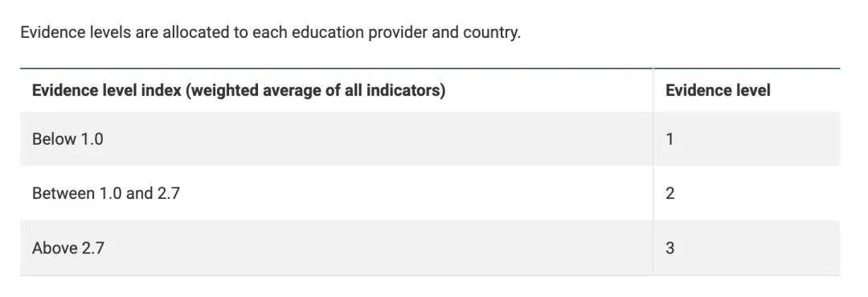Click the intro sentence about evidence levels

click(x=271, y=33)
